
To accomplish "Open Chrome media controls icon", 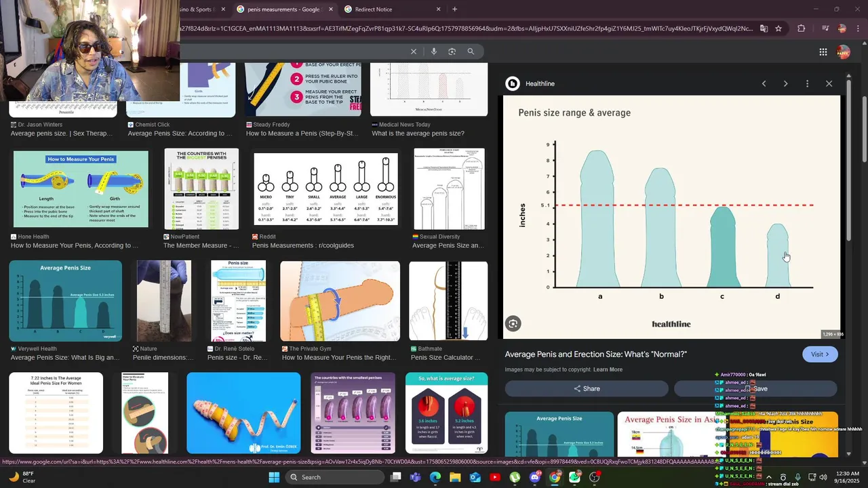I will [x=825, y=28].
